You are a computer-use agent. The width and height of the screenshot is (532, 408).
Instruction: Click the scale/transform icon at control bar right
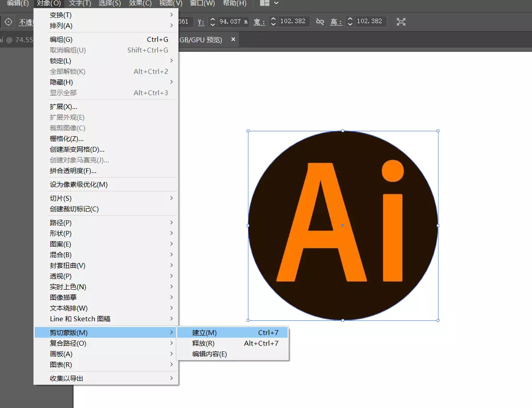400,21
